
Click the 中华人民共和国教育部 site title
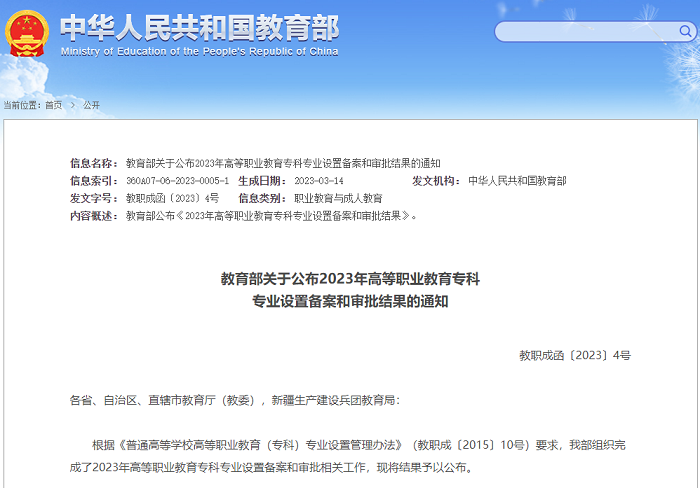(x=199, y=25)
